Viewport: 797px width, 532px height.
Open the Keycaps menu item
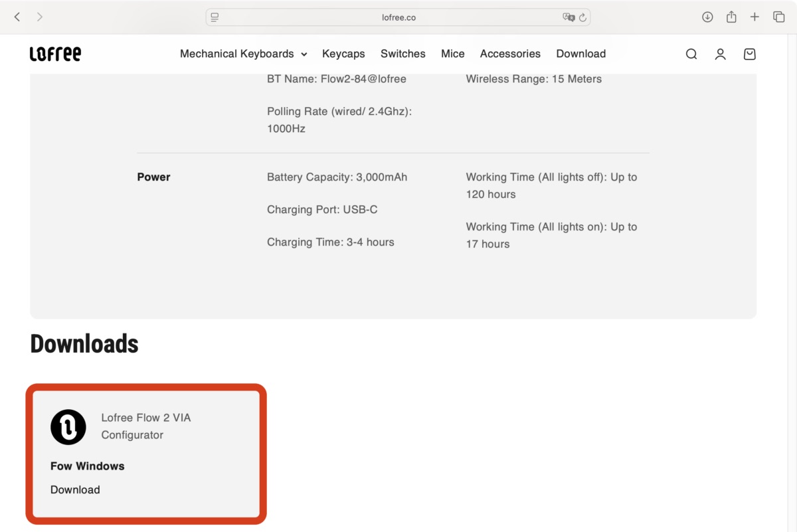343,54
